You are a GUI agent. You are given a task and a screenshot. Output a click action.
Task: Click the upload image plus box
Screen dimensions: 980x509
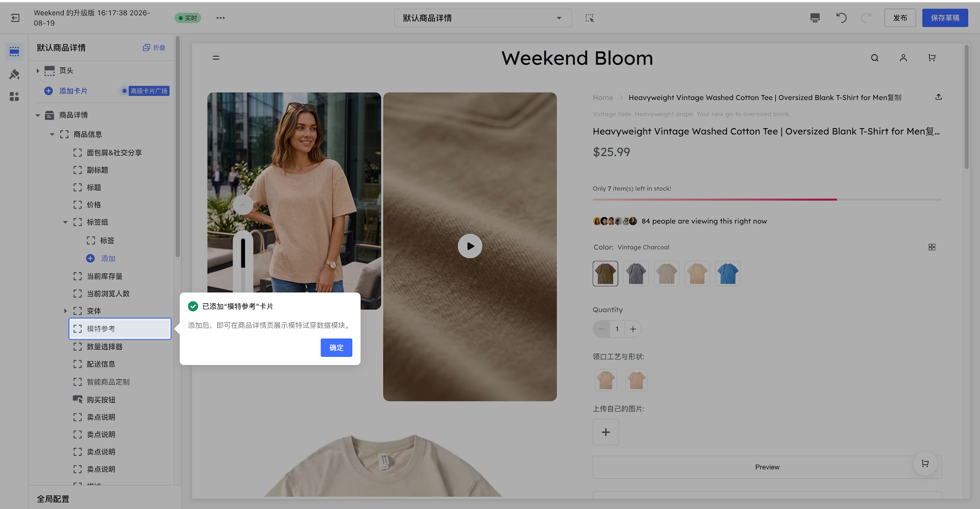pyautogui.click(x=606, y=432)
